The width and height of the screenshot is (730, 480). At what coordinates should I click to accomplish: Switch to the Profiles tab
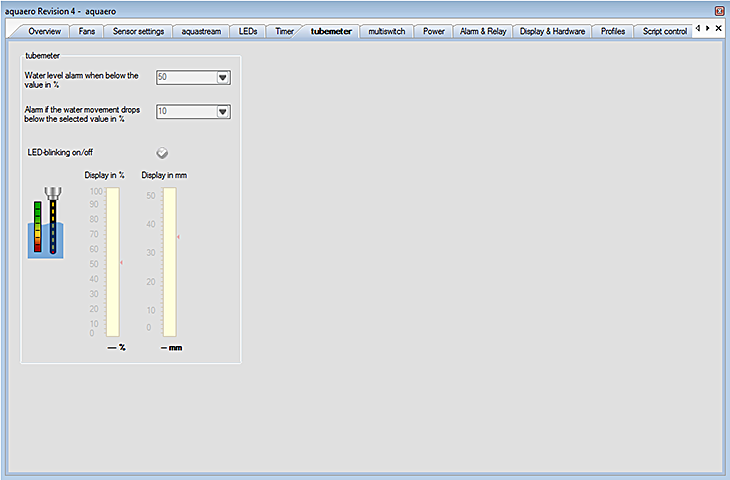(x=613, y=32)
